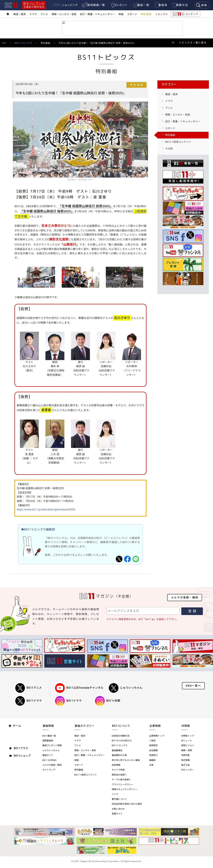Open BS11+トピックス bottom banner

[169, 841]
